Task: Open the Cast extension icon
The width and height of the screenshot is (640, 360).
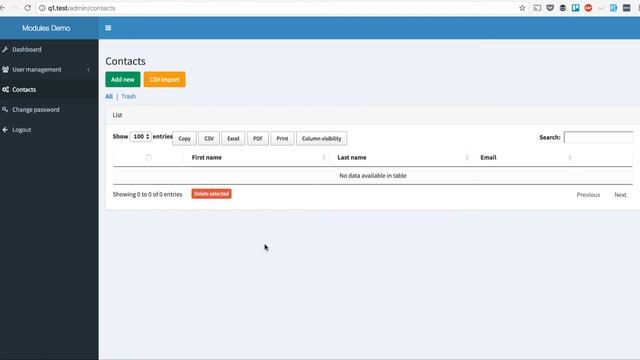Action: tap(537, 8)
